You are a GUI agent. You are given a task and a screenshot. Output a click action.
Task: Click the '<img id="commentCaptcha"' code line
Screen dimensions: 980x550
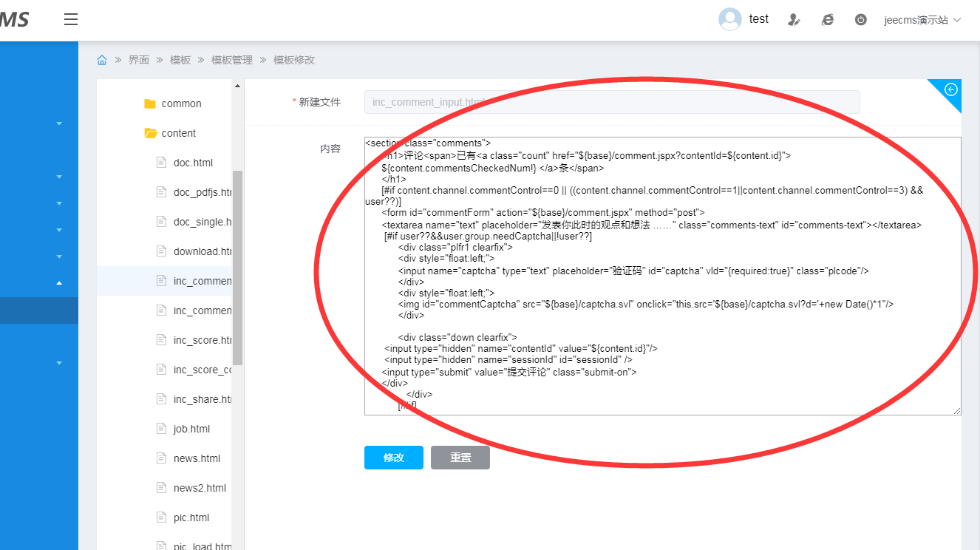(646, 304)
